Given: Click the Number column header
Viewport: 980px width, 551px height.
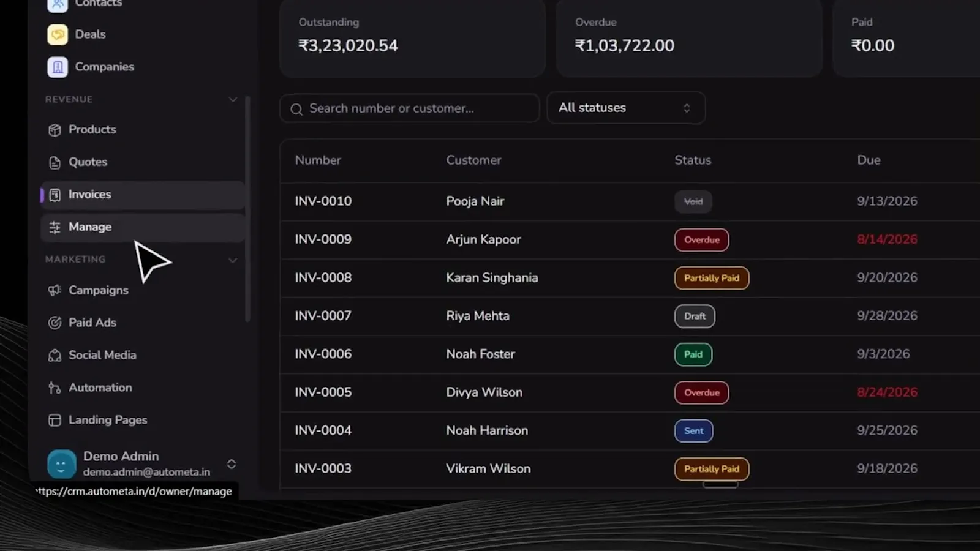Looking at the screenshot, I should [318, 160].
